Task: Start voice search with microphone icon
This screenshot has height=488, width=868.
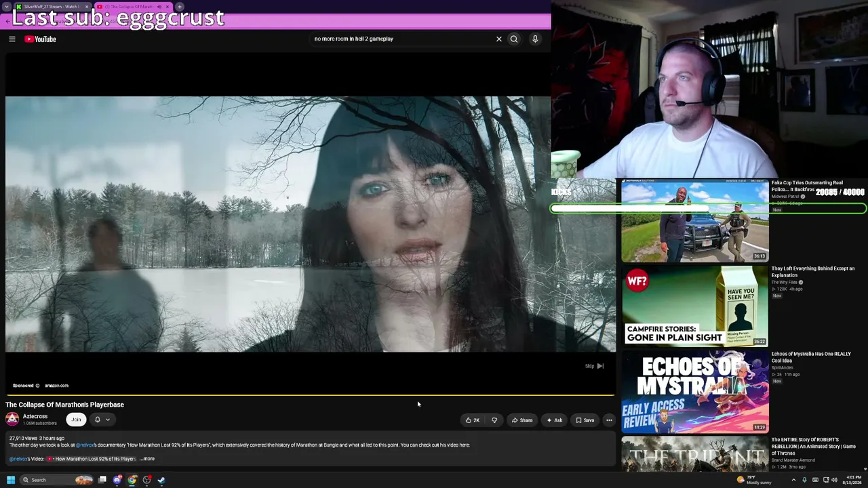Action: (x=535, y=39)
